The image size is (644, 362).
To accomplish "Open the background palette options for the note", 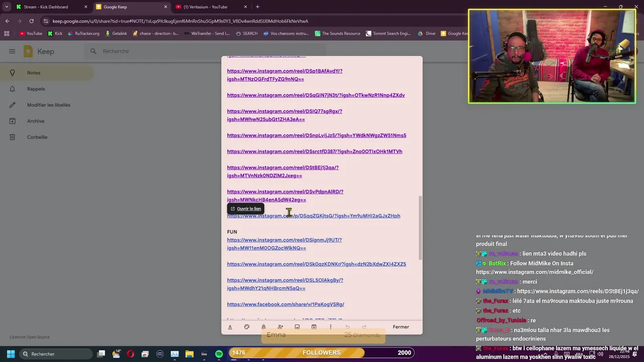I will point(247,327).
